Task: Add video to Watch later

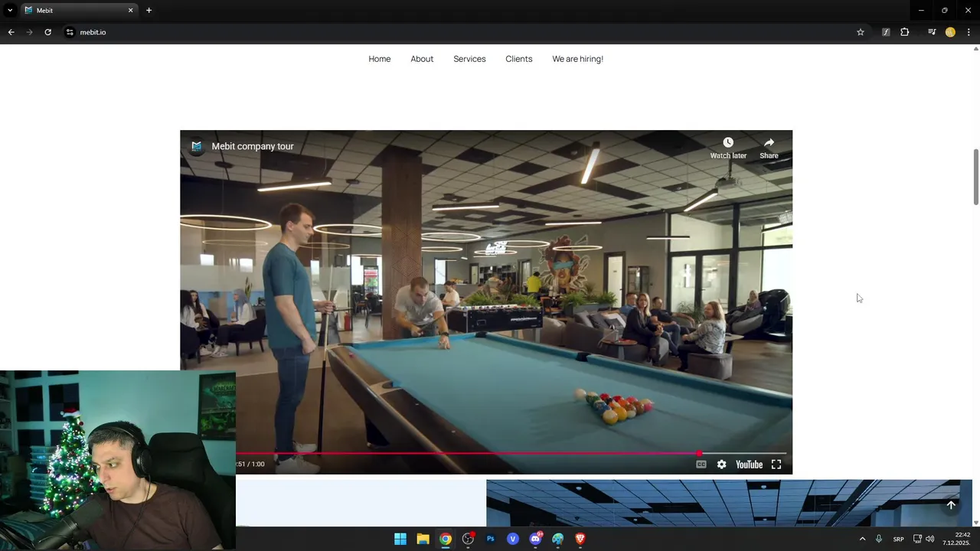Action: tap(728, 148)
